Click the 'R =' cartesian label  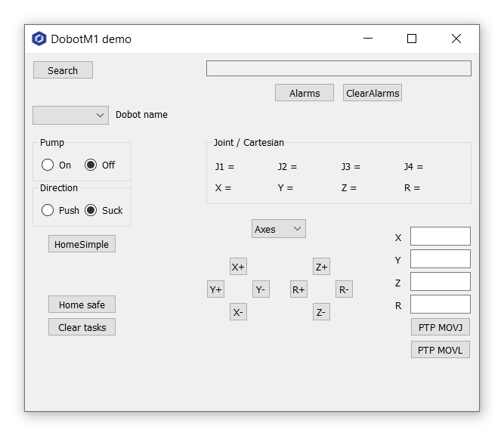(x=412, y=188)
